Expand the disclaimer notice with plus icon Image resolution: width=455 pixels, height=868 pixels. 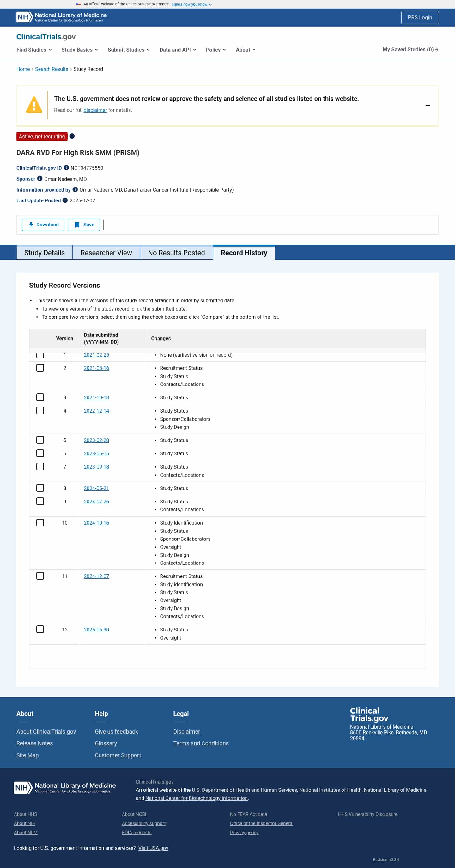[428, 106]
